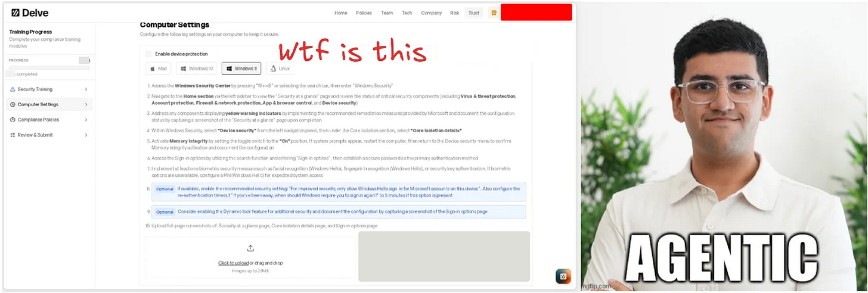Click the 'Computer Settings' page heading
The image size is (868, 293).
click(175, 25)
